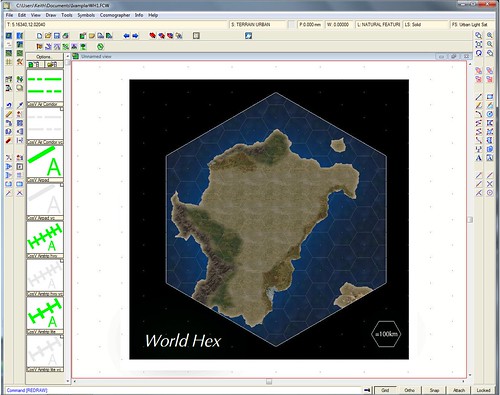Click the blue left arrow icon
This screenshot has height=395, width=500.
pos(126,36)
